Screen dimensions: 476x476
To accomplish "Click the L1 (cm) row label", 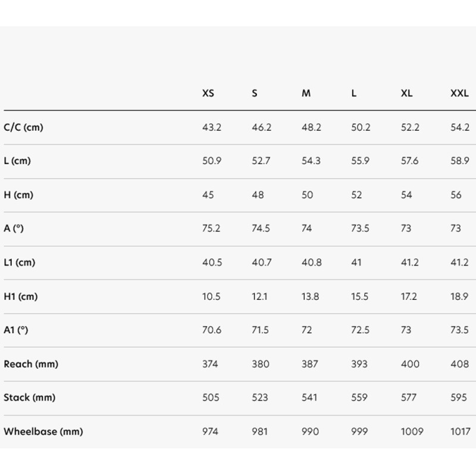I will pos(20,262).
